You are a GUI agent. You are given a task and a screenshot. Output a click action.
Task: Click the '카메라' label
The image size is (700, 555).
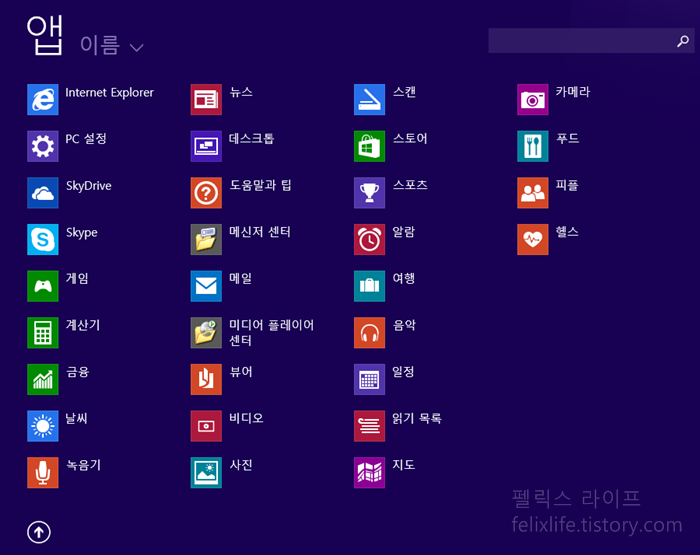click(573, 92)
